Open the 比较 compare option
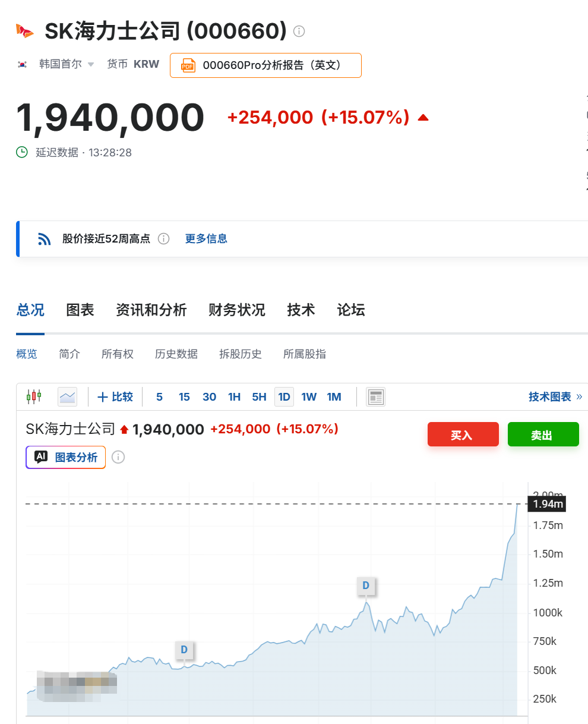The height and width of the screenshot is (724, 588). [x=115, y=396]
